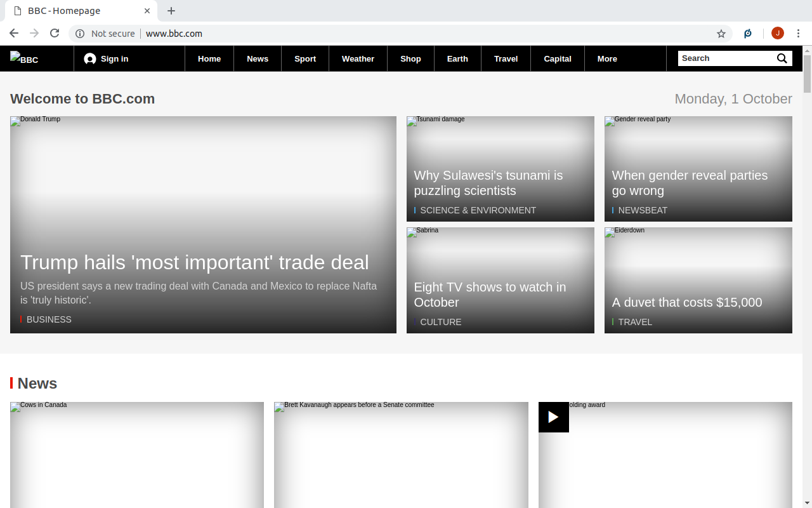Open Trump hails trade deal story
This screenshot has height=508, width=812.
coord(194,262)
